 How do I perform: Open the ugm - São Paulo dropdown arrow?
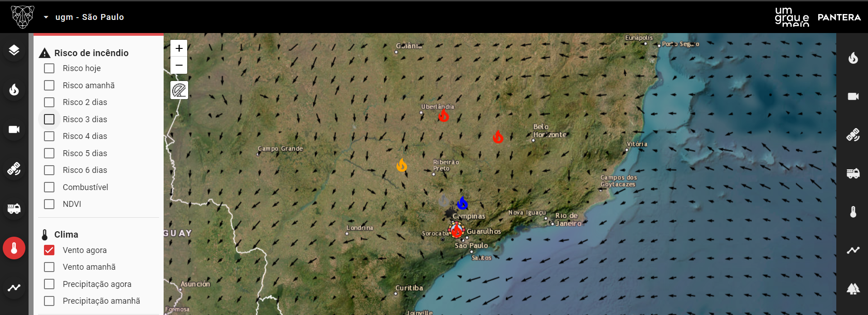pos(46,17)
